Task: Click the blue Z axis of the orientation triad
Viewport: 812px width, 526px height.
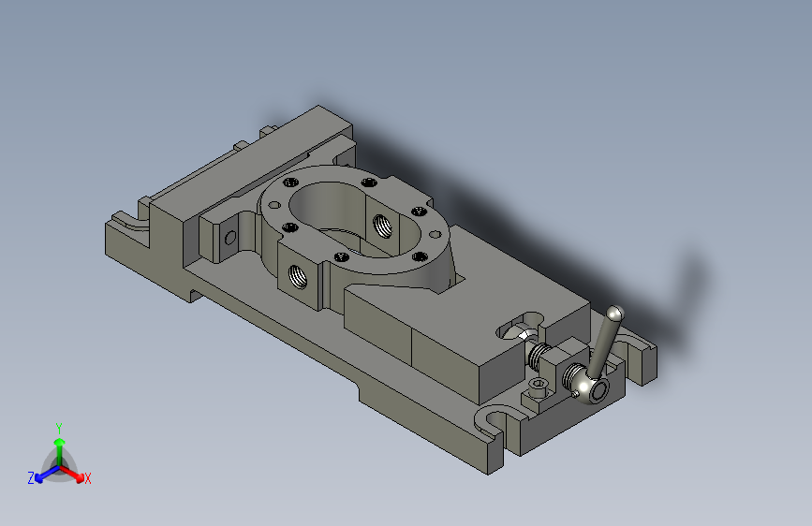Action: pyautogui.click(x=46, y=475)
